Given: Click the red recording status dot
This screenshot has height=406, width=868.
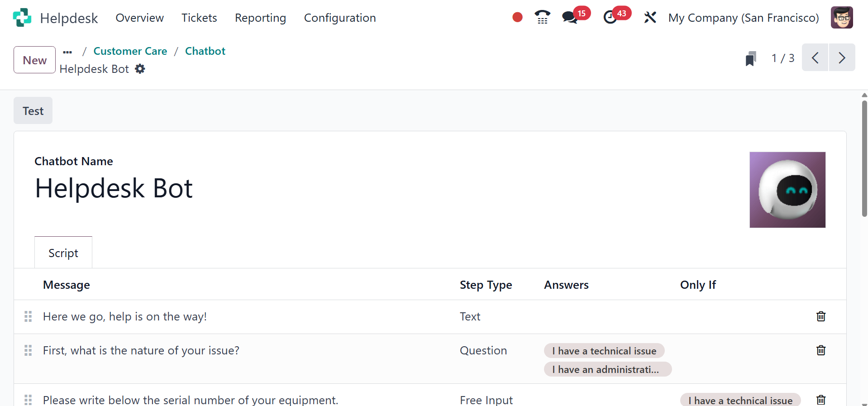Looking at the screenshot, I should coord(517,17).
